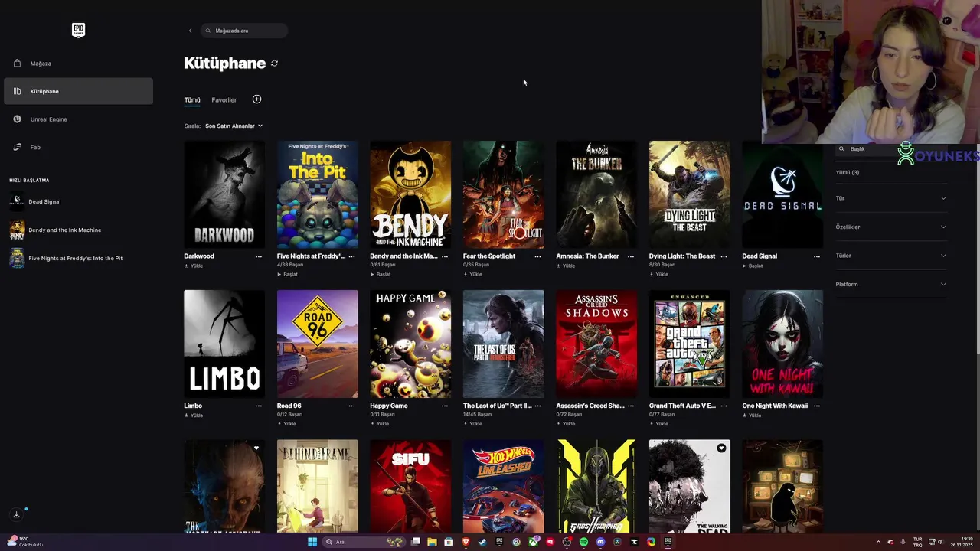Expand the Platform filter section

(x=891, y=285)
